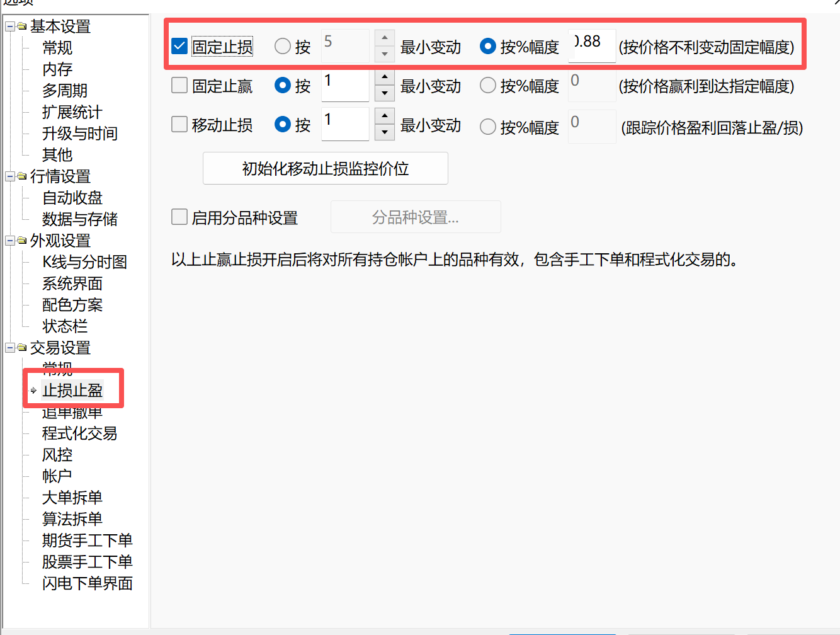The image size is (840, 635).
Task: Collapse the 交易设置 tree node
Action: coord(10,348)
